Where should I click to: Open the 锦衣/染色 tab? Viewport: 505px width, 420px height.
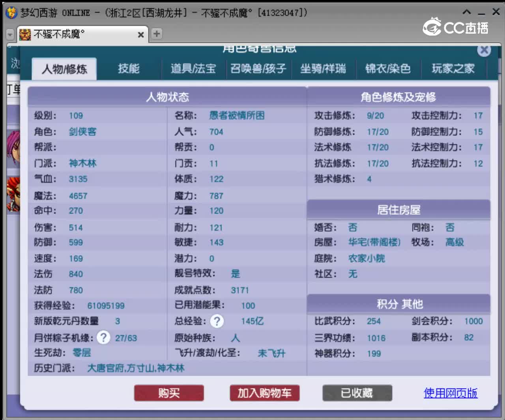[x=388, y=69]
